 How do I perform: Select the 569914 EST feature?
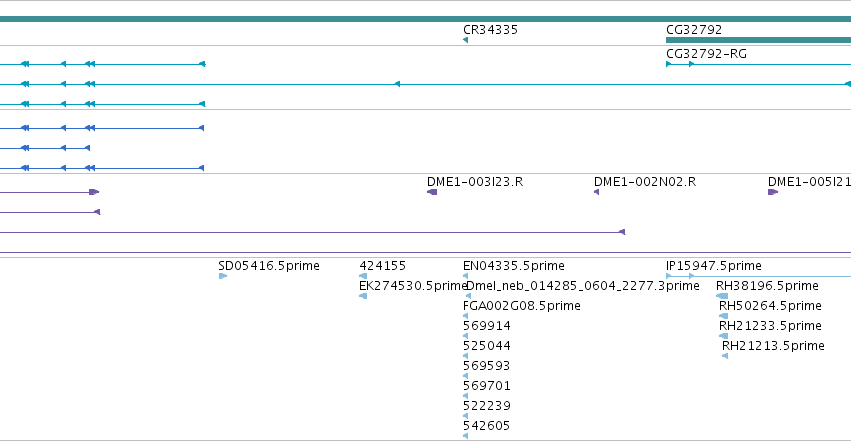pyautogui.click(x=465, y=336)
